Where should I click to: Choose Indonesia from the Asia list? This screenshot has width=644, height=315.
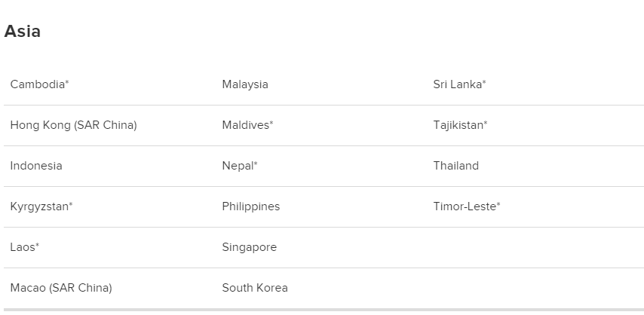pyautogui.click(x=36, y=166)
